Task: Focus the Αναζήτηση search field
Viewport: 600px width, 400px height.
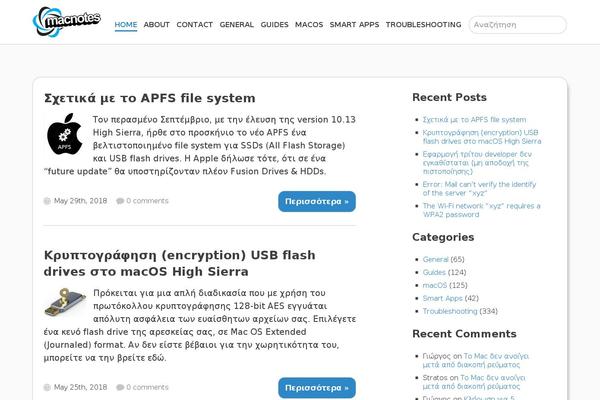Action: pyautogui.click(x=517, y=25)
